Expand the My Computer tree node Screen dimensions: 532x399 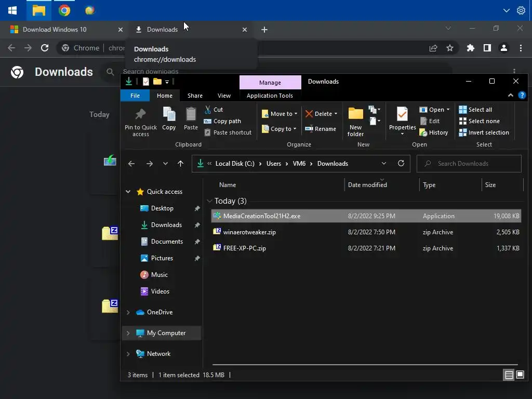click(128, 333)
